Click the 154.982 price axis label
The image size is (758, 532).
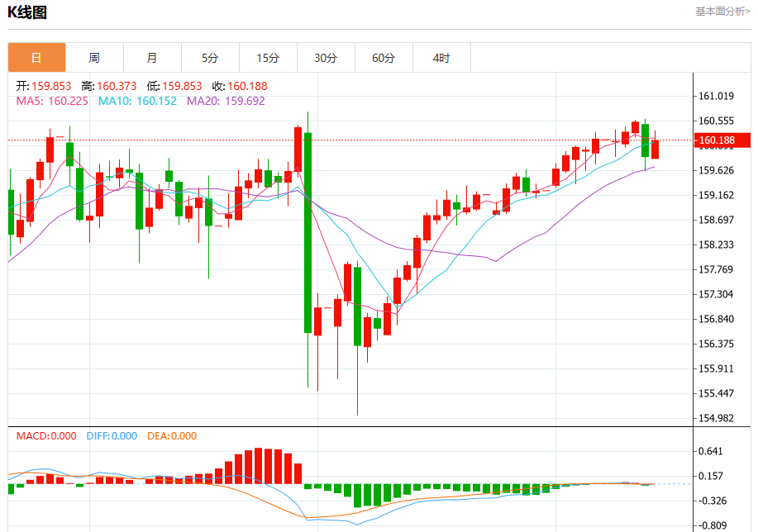click(716, 418)
